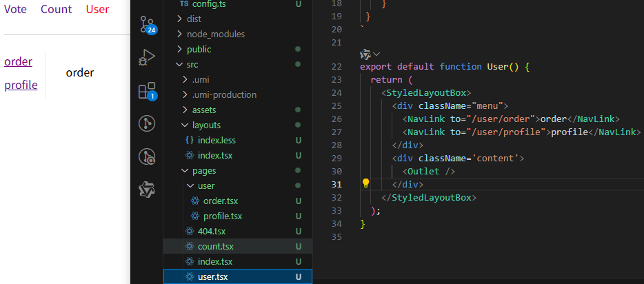Click the Outlet tag on line 30

(429, 171)
